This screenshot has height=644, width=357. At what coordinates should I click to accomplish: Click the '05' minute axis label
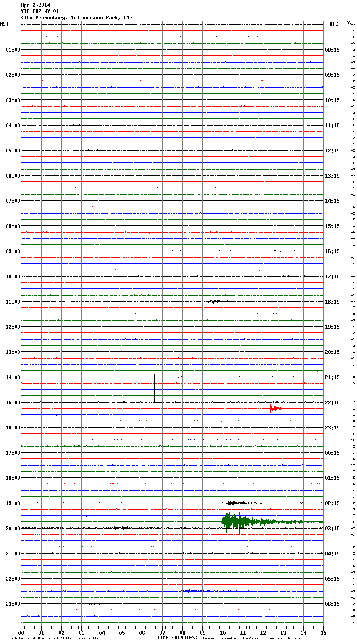pos(122,633)
